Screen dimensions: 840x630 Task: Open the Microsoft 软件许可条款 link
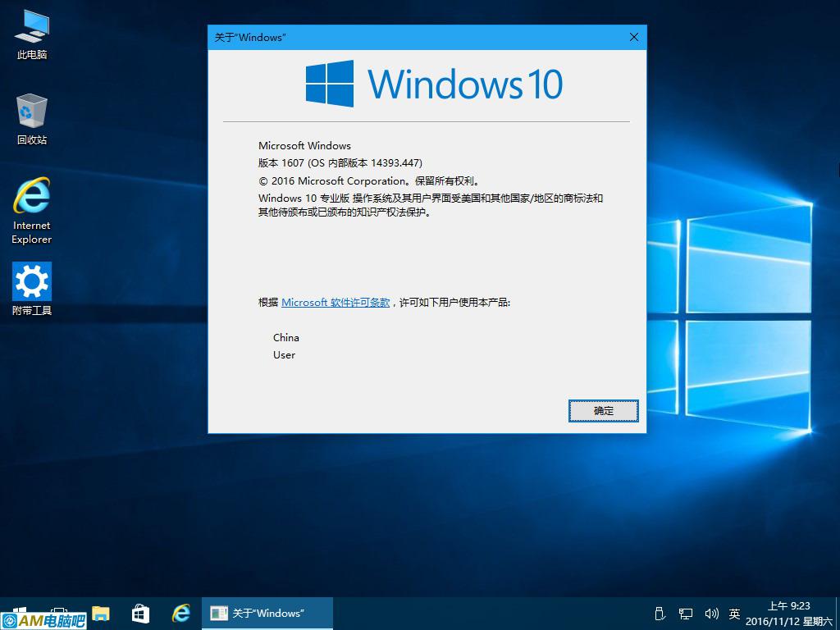pos(336,303)
